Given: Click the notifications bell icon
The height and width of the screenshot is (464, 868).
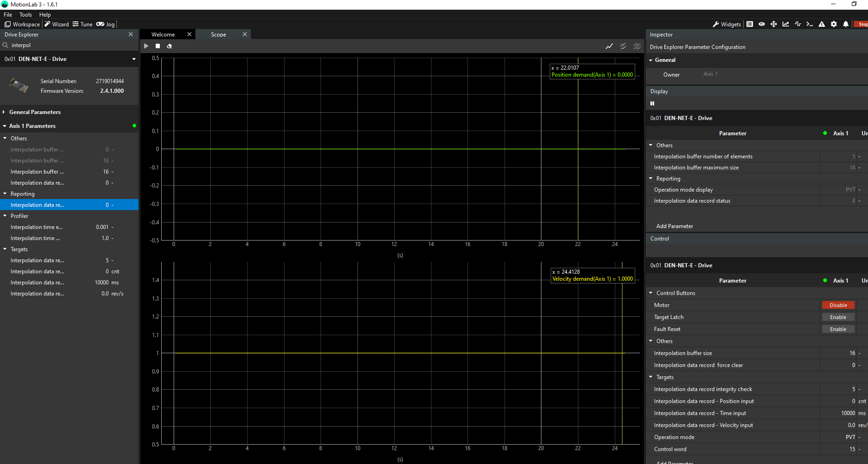Looking at the screenshot, I should (x=846, y=24).
